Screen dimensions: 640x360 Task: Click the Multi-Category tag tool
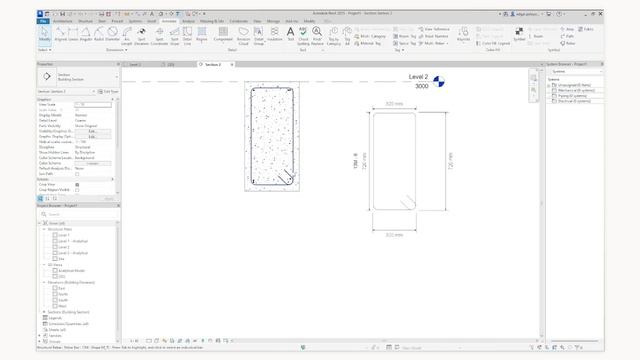370,36
